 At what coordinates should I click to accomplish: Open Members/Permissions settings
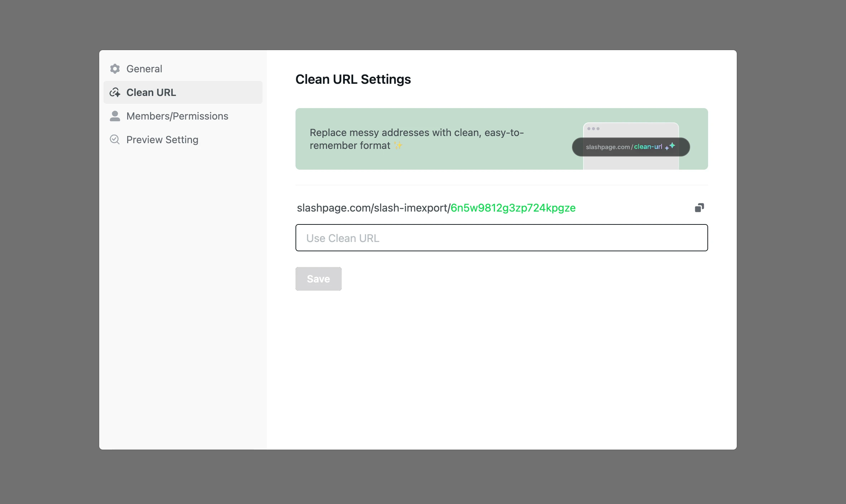click(183, 116)
